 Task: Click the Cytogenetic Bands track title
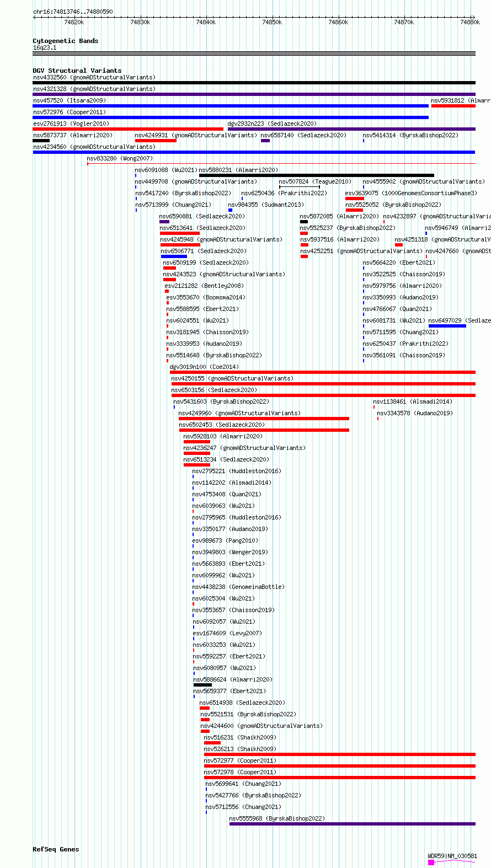[66, 41]
